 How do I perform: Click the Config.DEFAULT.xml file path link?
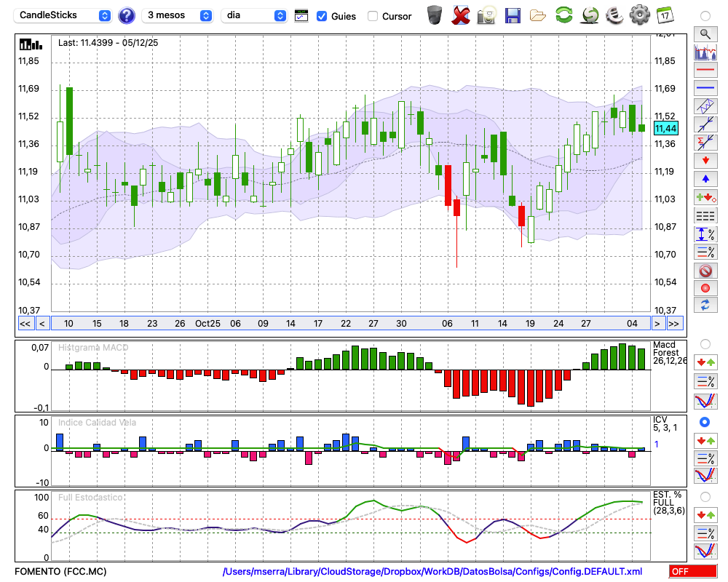pyautogui.click(x=432, y=571)
